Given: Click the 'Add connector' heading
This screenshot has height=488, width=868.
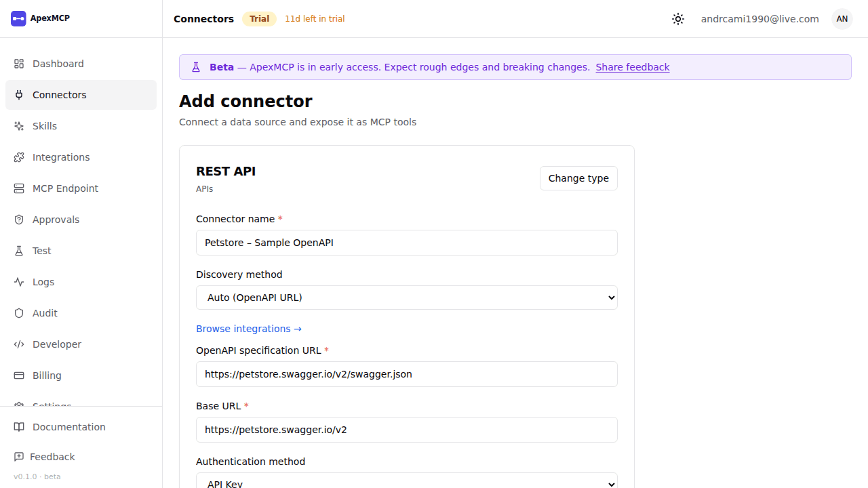Looking at the screenshot, I should pos(245,102).
